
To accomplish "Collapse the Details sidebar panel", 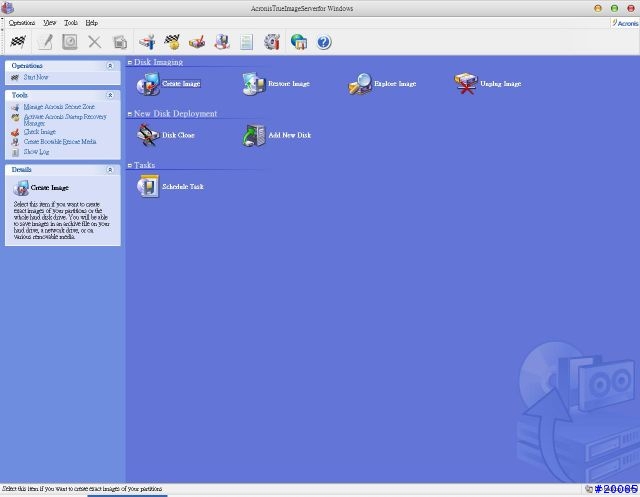I will [x=110, y=170].
